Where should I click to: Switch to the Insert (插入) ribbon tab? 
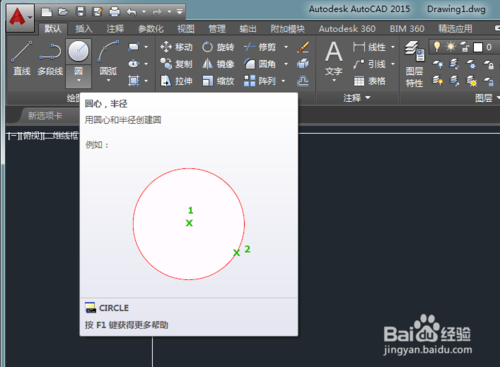(83, 29)
